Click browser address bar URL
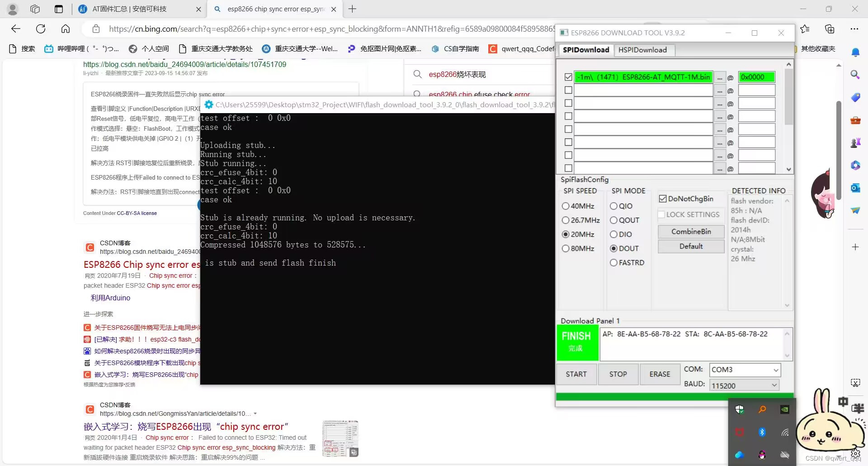 (331, 29)
